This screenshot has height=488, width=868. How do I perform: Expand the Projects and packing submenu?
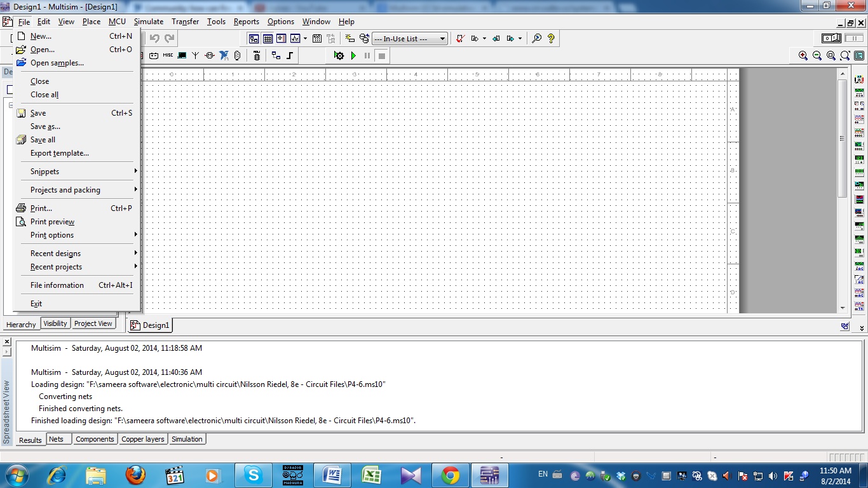click(76, 190)
